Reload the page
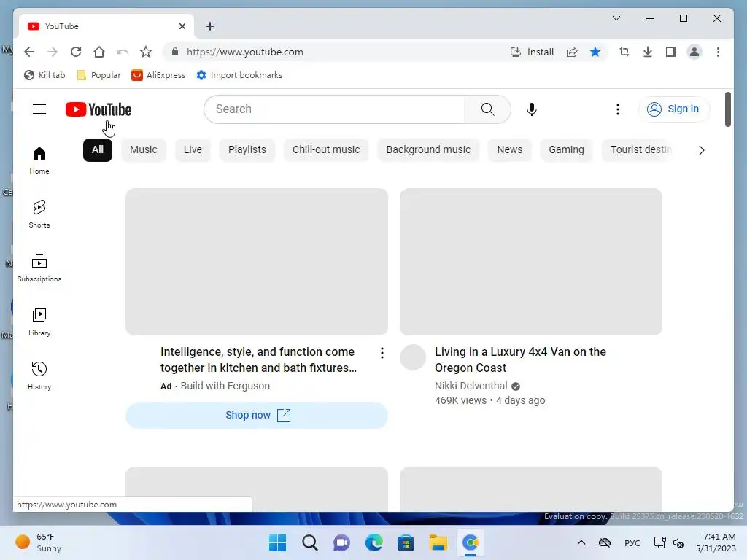Viewport: 747px width, 560px height. tap(76, 52)
